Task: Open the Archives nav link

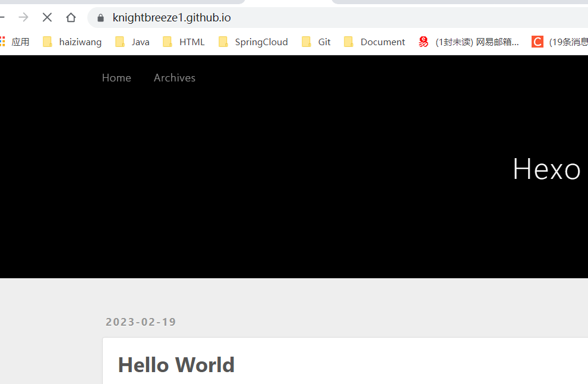Action: click(x=175, y=78)
